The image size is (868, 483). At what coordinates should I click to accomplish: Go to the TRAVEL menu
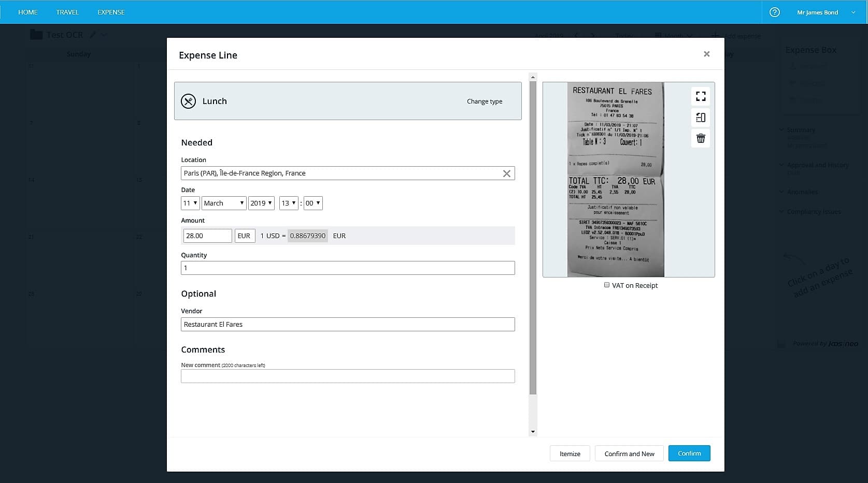[x=67, y=12]
